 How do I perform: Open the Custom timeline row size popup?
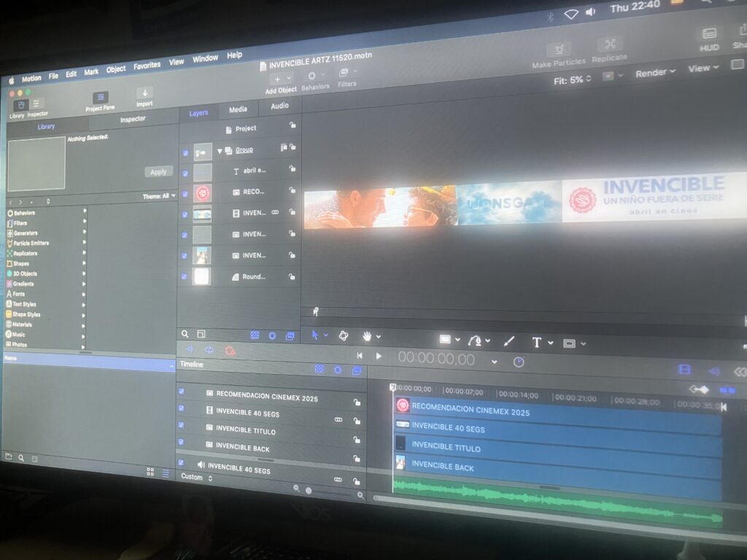196,477
